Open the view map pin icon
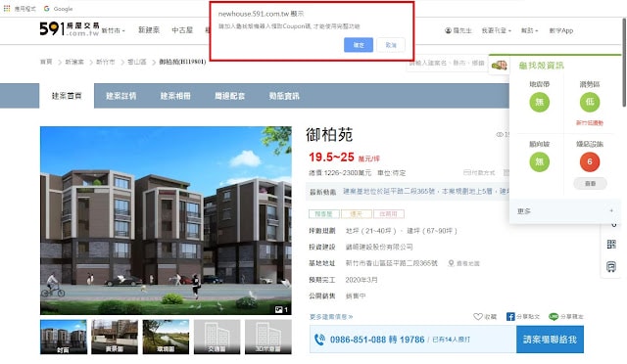 451,263
